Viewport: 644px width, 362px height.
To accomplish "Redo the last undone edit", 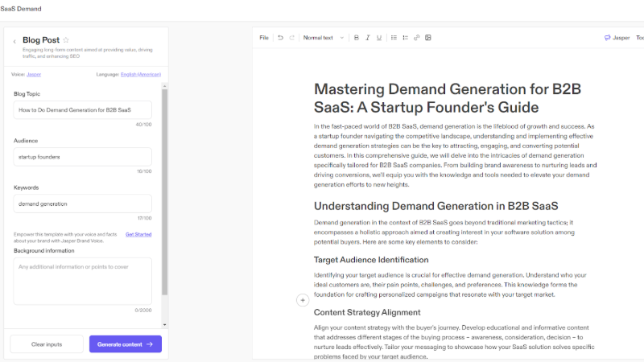I will (x=291, y=38).
